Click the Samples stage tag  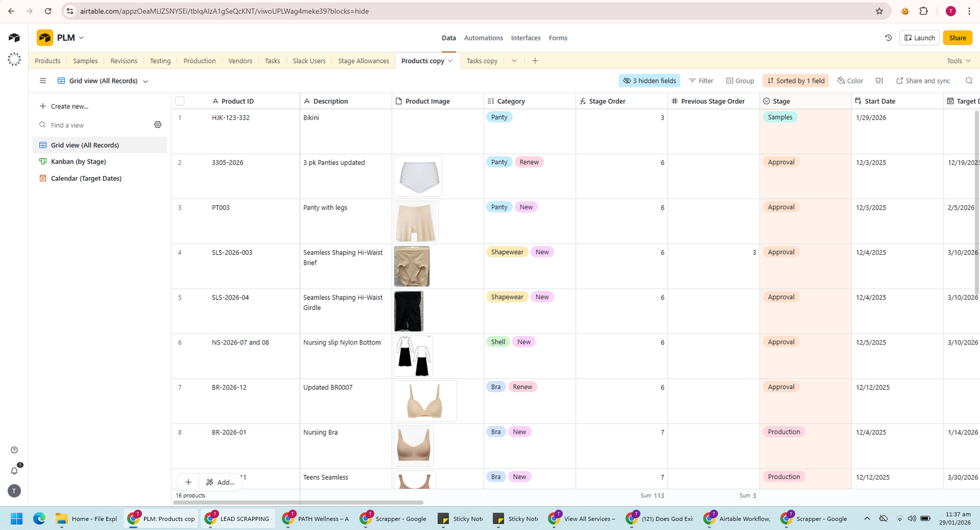click(780, 117)
